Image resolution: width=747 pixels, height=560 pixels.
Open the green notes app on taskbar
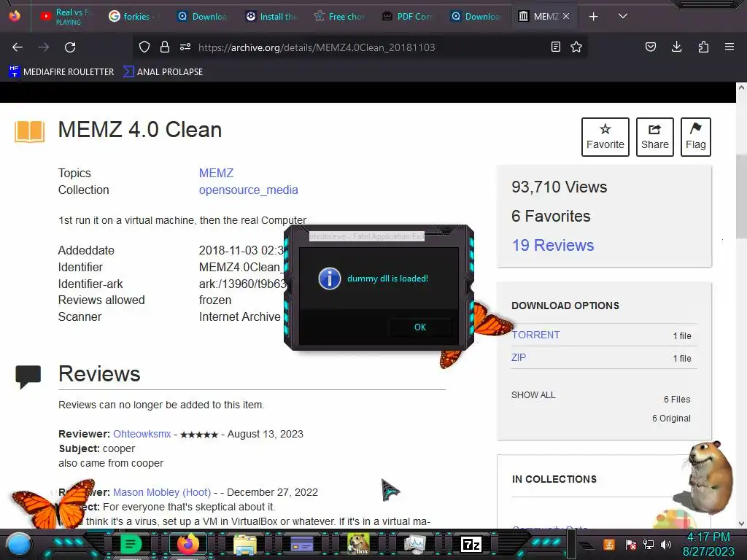pyautogui.click(x=131, y=544)
